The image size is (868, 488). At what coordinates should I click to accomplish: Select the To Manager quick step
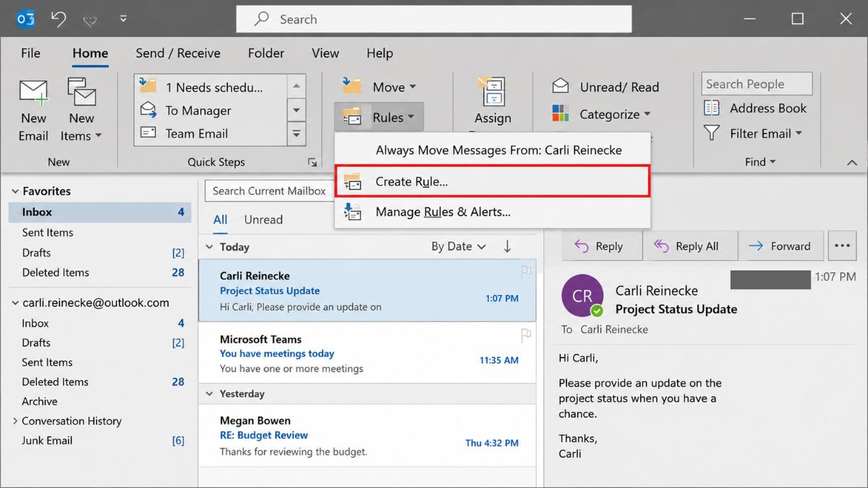[x=210, y=110]
